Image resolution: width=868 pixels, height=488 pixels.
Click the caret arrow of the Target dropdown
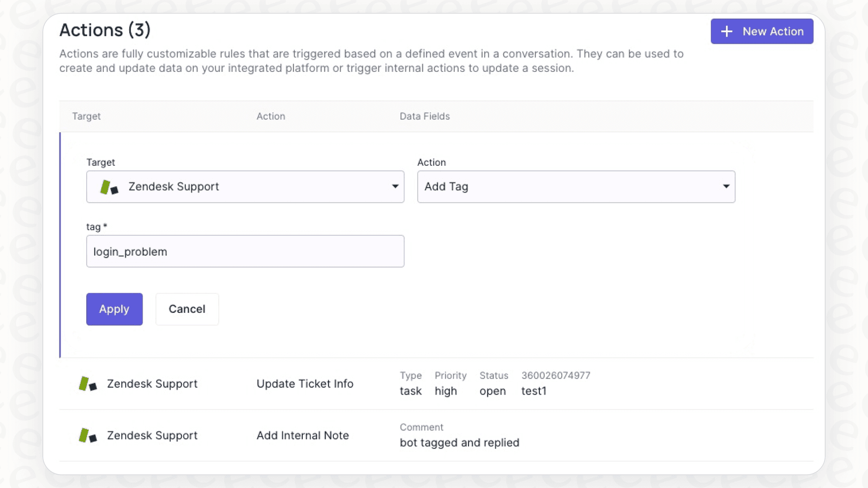coord(395,186)
